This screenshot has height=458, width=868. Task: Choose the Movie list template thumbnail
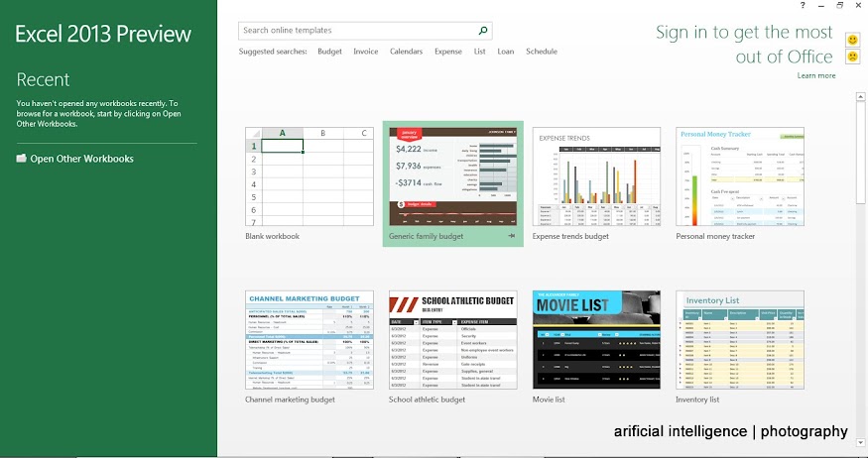pos(596,340)
